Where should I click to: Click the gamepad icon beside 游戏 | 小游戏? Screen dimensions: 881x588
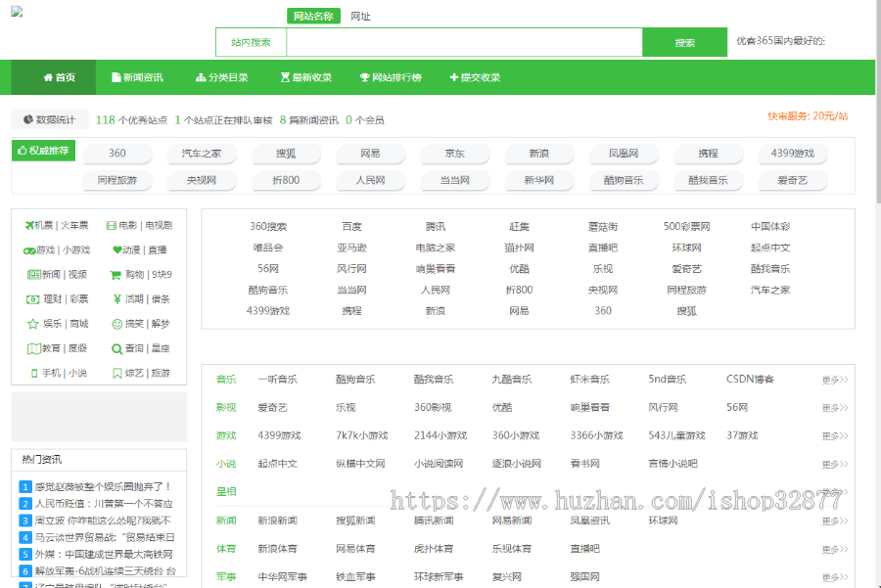[x=29, y=250]
